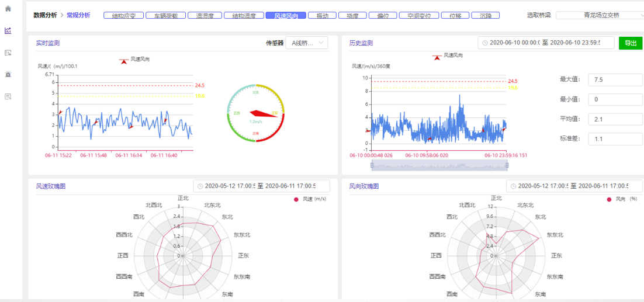
Task: Click the wind direction compass gauge
Action: [256, 113]
